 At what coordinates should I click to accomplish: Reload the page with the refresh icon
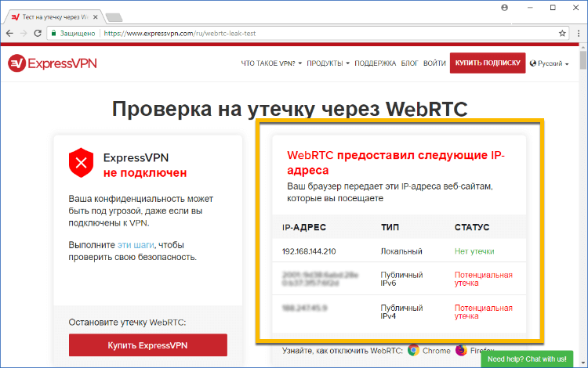[x=38, y=34]
